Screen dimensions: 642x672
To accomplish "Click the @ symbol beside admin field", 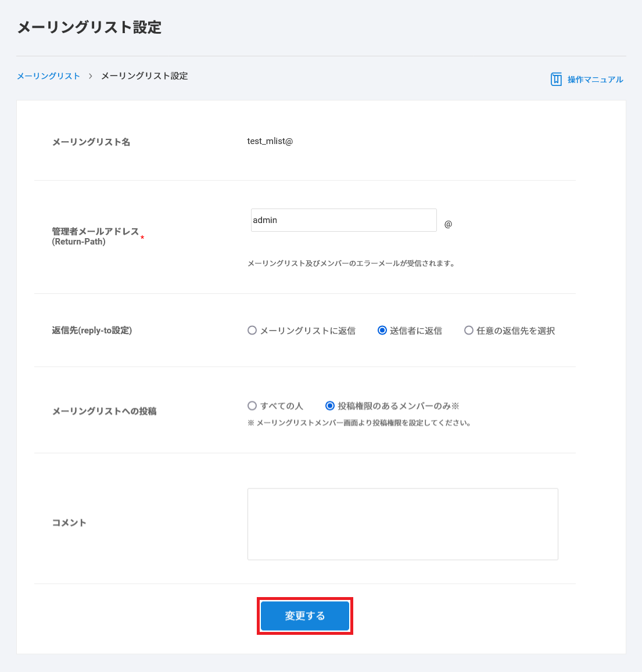I will pos(448,224).
